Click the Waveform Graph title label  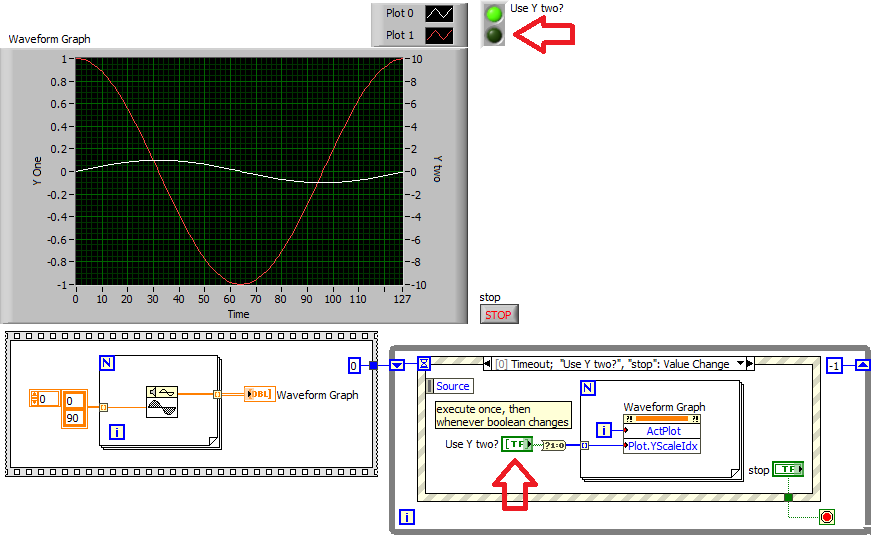coord(49,39)
